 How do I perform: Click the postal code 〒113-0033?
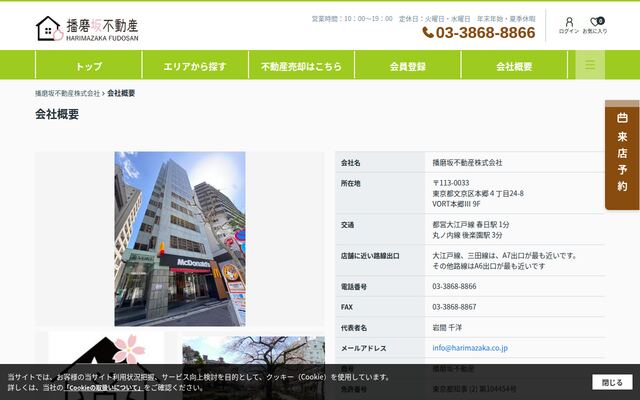click(451, 183)
